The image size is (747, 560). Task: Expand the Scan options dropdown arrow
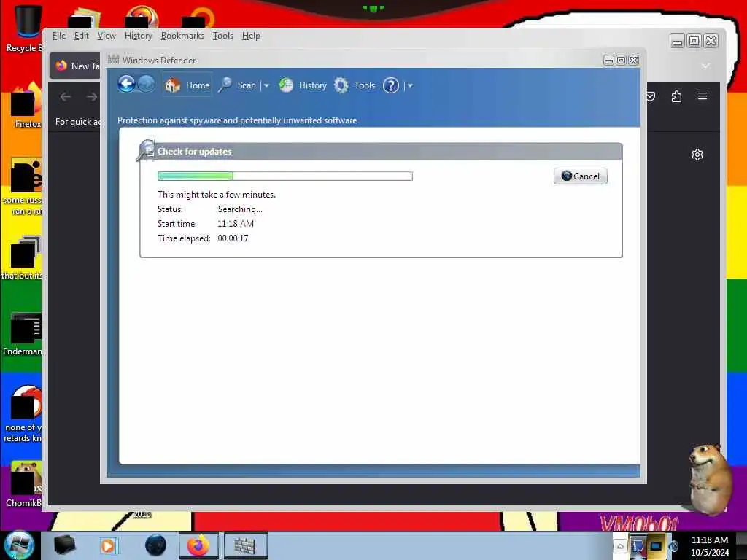click(x=266, y=86)
